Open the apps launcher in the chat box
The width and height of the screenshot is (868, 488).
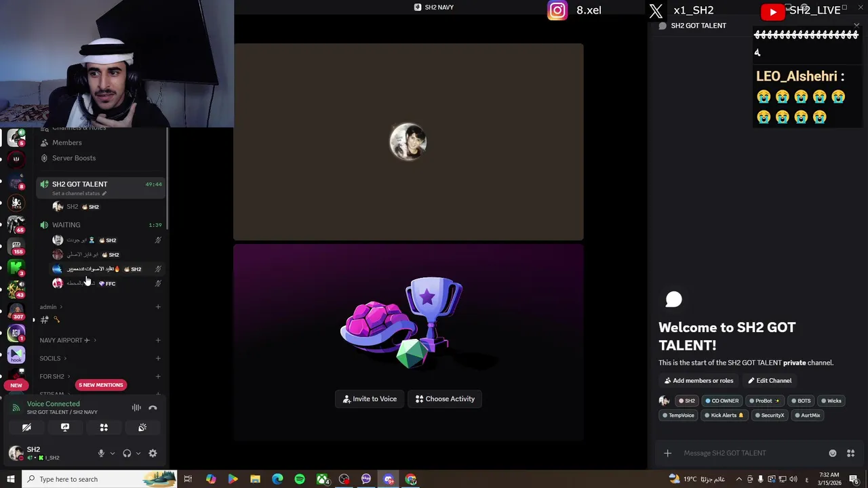pyautogui.click(x=850, y=453)
